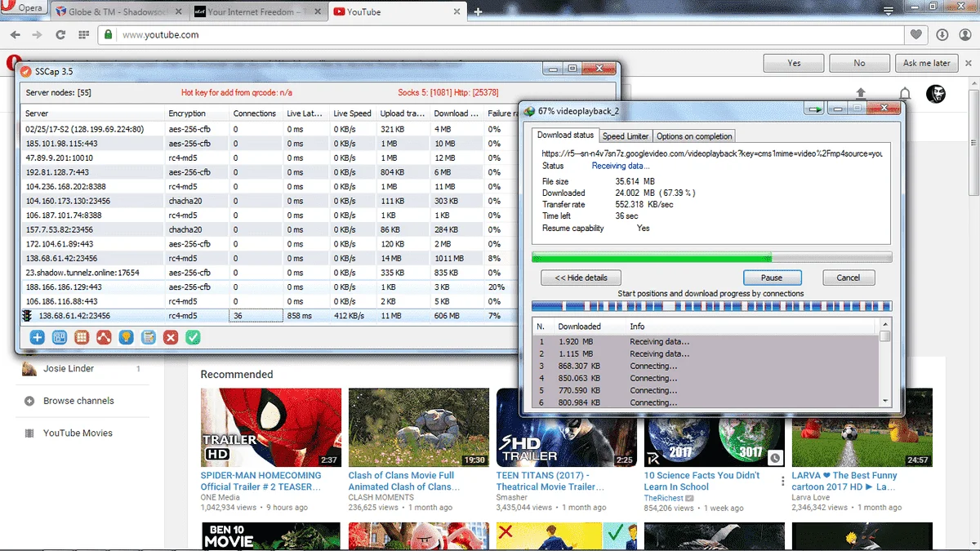
Task: Click the green checkmark icon in SSCap toolbar
Action: (x=193, y=337)
